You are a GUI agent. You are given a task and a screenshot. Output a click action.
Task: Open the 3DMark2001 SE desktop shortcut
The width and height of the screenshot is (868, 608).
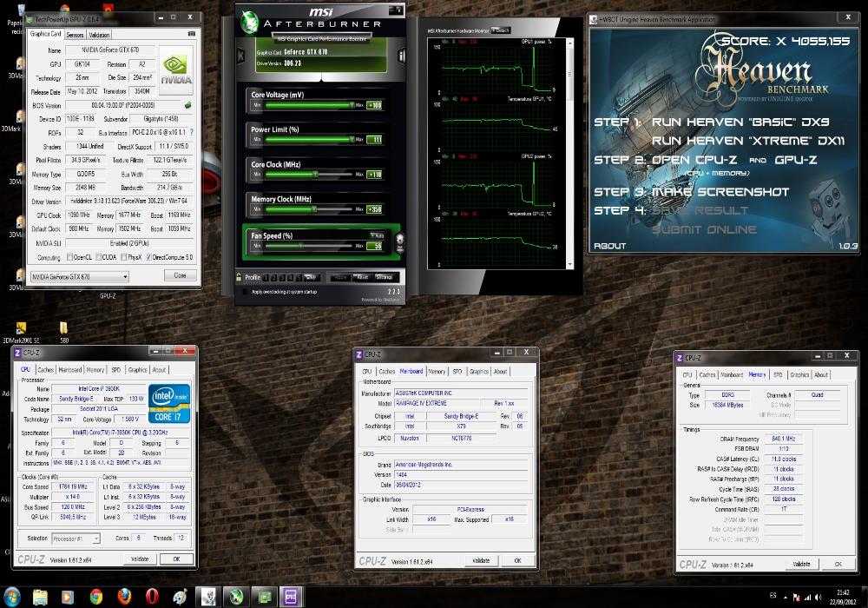[x=21, y=333]
